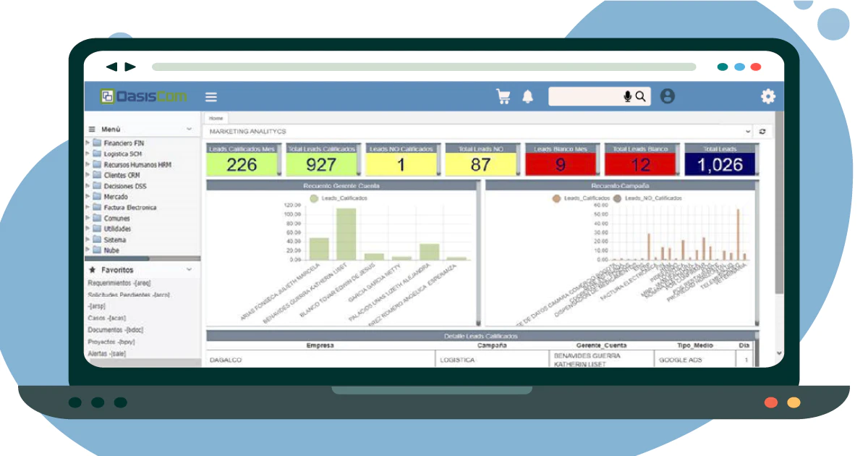Image resolution: width=868 pixels, height=456 pixels.
Task: Select the Home tab
Action: coord(216,117)
